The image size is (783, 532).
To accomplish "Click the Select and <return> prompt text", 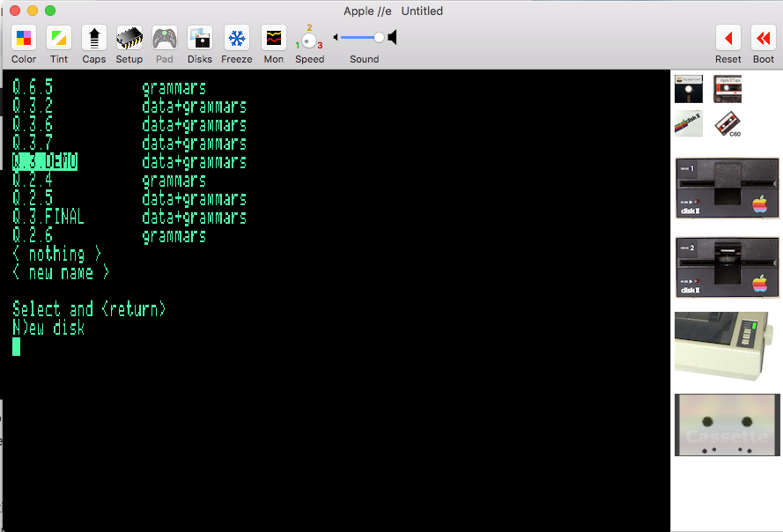I will point(89,309).
